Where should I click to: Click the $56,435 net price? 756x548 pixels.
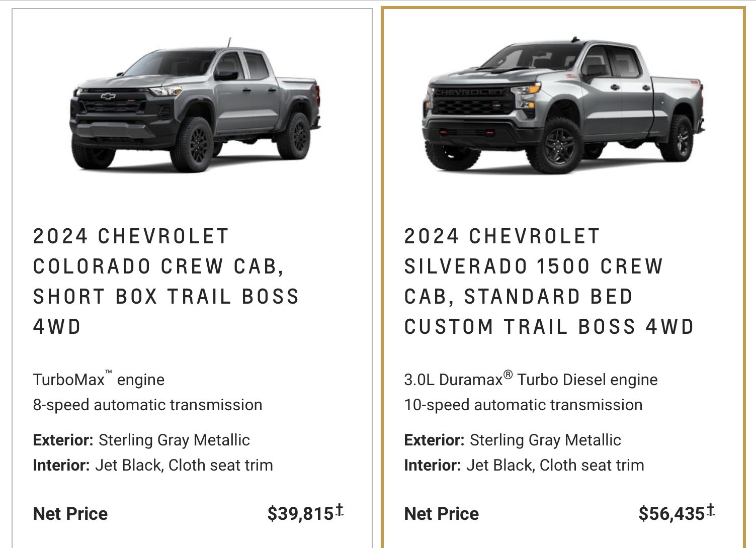pyautogui.click(x=671, y=514)
